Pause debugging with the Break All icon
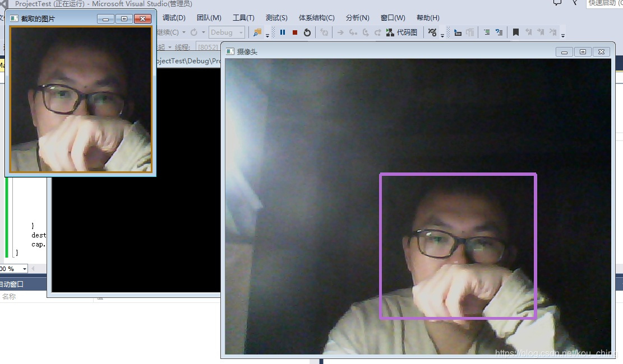The height and width of the screenshot is (364, 623). (x=283, y=32)
